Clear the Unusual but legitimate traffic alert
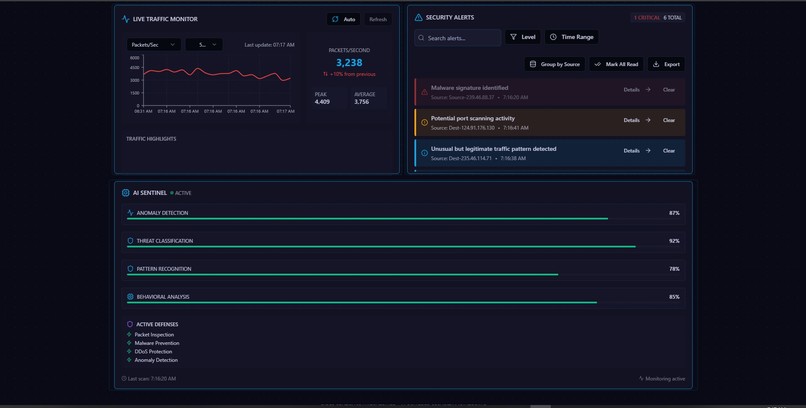Viewport: 806px width, 408px height. (669, 151)
